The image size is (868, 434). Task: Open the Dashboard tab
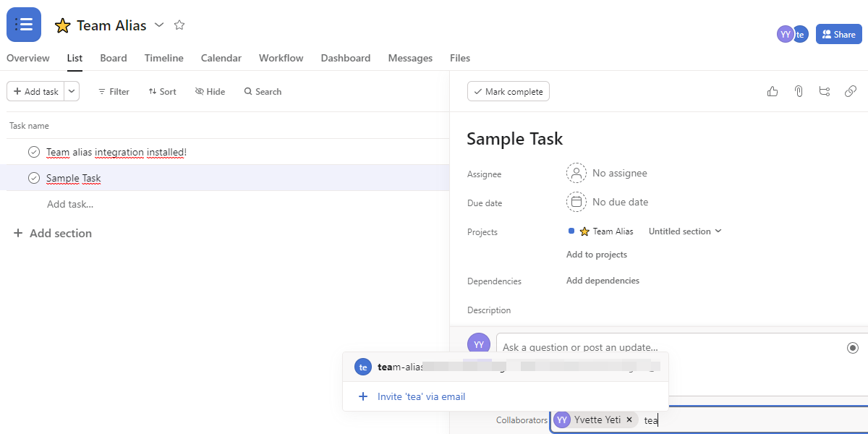pos(346,58)
